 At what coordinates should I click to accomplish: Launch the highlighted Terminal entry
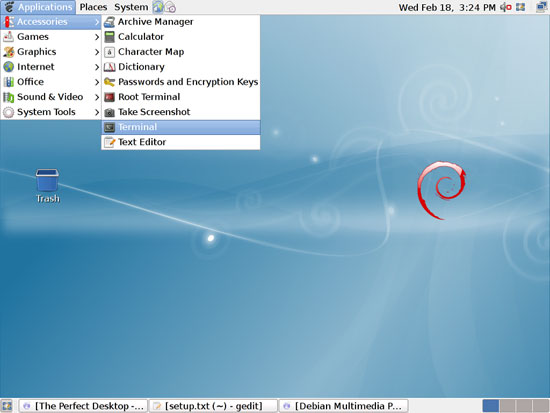181,127
